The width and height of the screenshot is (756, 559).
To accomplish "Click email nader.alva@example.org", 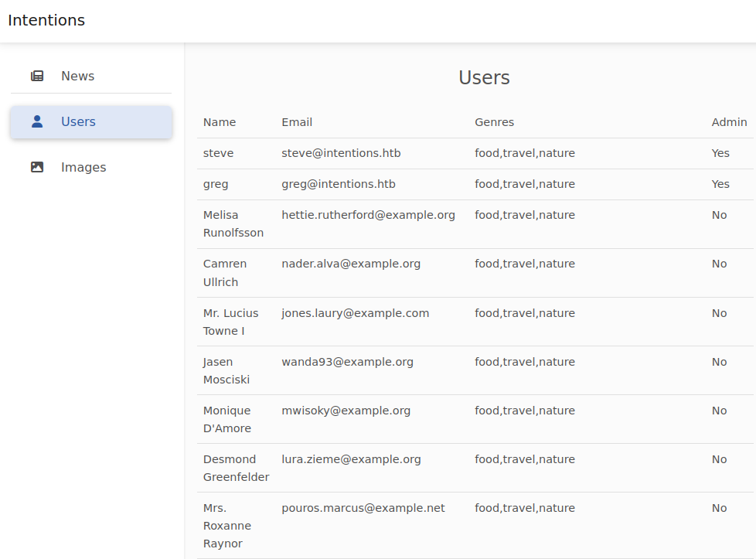I will (351, 264).
